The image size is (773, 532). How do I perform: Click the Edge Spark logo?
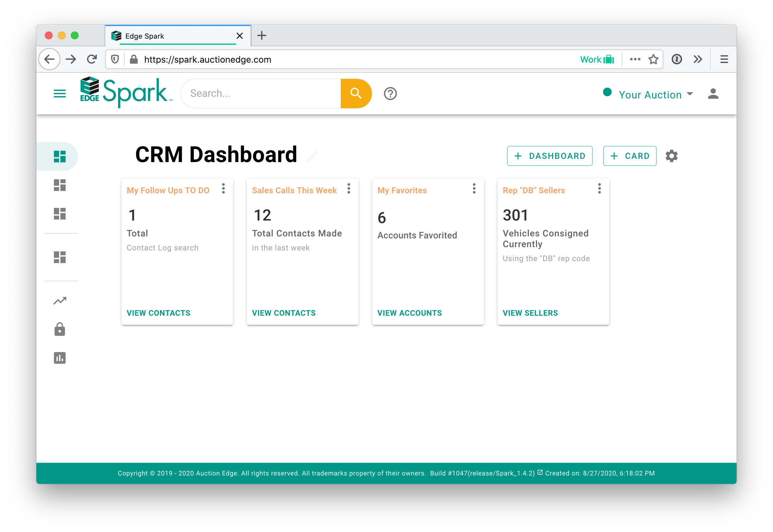click(x=126, y=93)
